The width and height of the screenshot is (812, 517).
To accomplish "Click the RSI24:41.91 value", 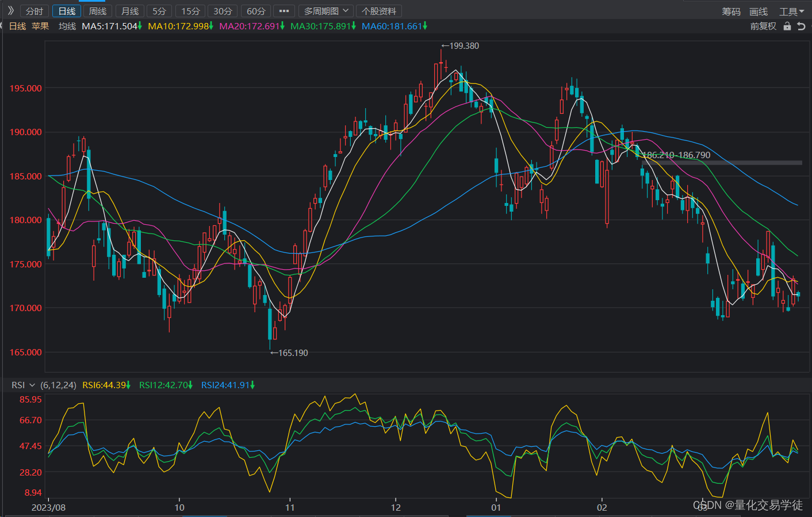I will pyautogui.click(x=228, y=385).
